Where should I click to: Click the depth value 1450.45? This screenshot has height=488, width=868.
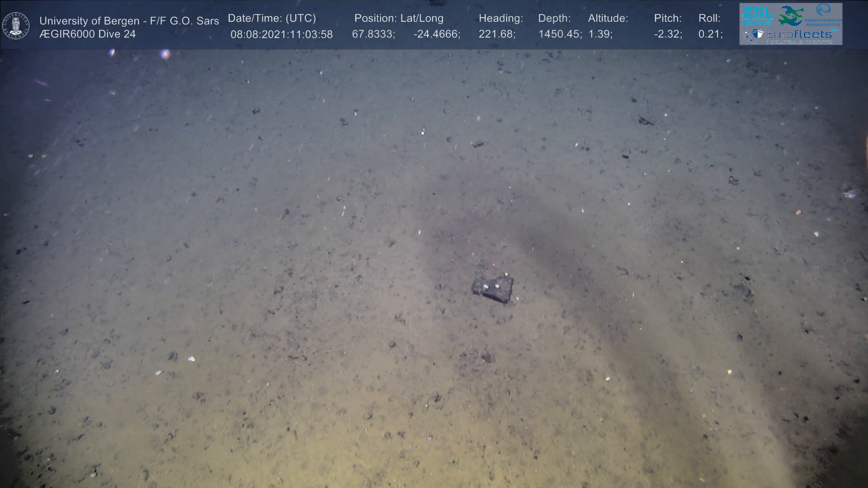[x=559, y=34]
